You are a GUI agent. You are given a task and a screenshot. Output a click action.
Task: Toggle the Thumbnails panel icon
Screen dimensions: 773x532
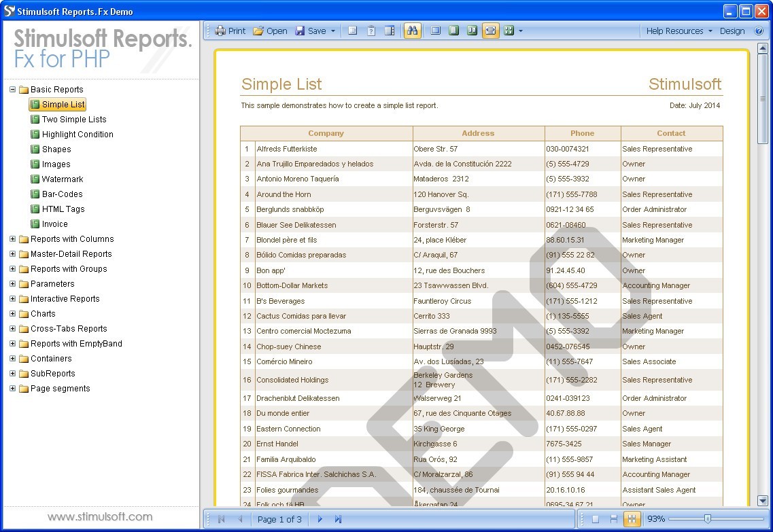[x=390, y=31]
